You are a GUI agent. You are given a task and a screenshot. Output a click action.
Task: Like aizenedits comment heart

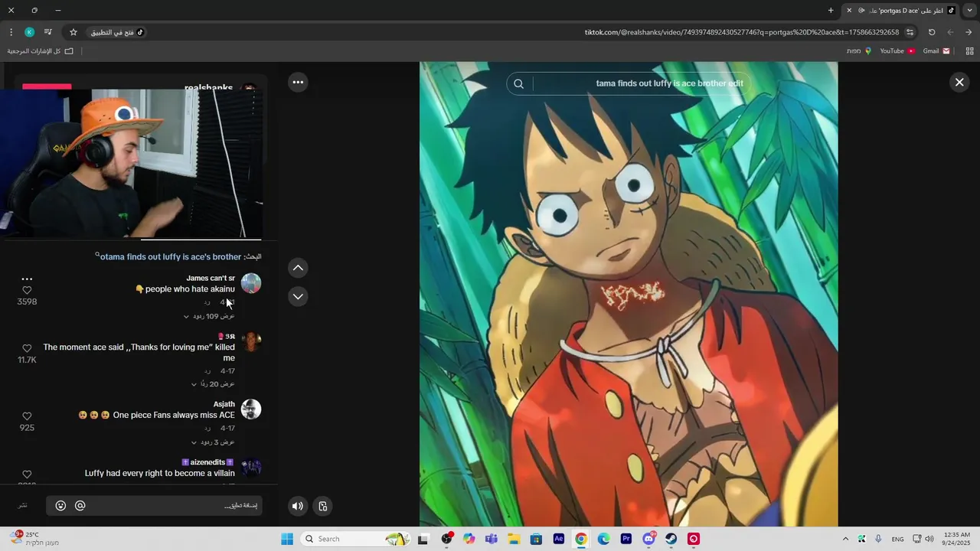tap(27, 474)
